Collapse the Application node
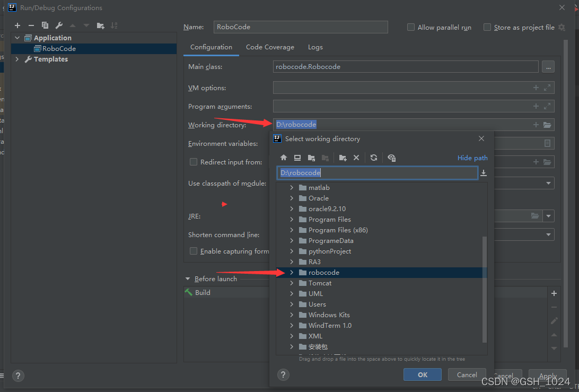 pos(17,38)
